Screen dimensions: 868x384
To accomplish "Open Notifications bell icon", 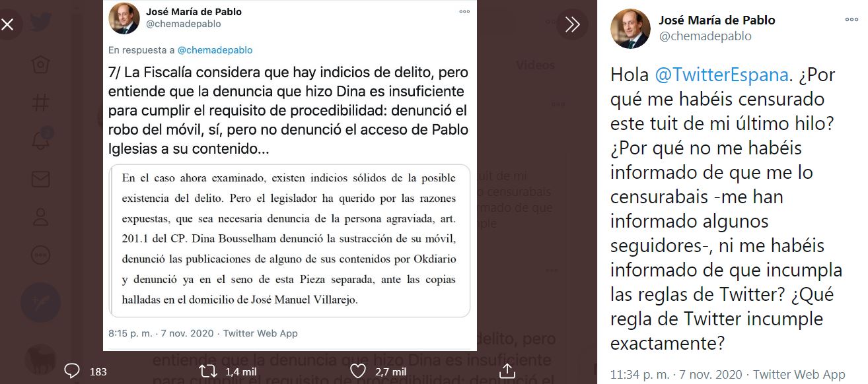I will (41, 141).
